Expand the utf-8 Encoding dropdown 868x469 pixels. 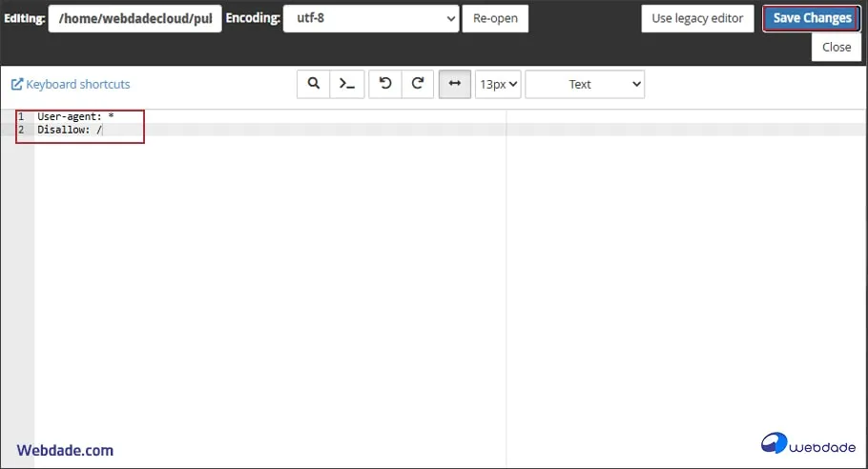(371, 18)
